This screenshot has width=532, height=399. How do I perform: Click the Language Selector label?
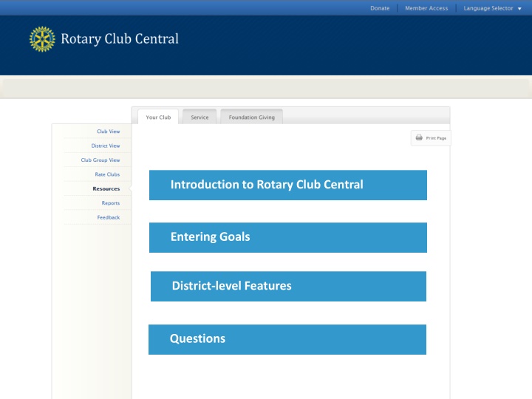pos(488,8)
